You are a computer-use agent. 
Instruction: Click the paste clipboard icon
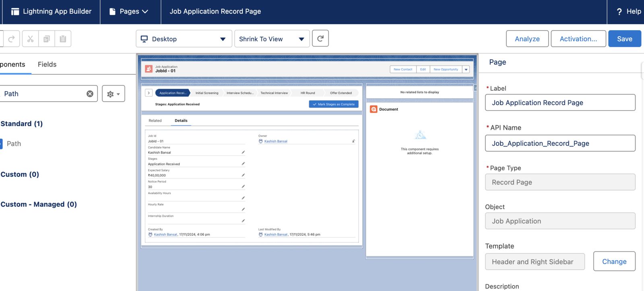[63, 39]
